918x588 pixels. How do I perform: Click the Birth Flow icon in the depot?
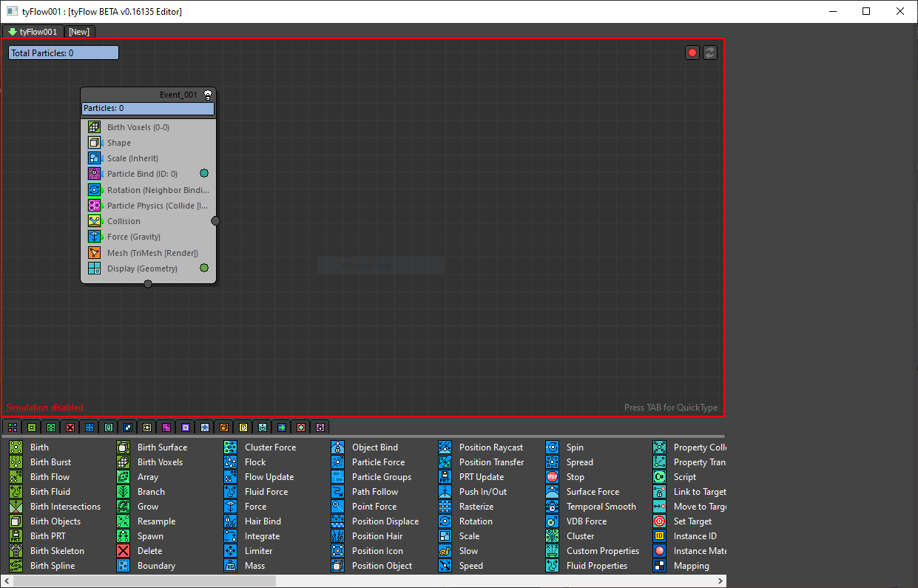pyautogui.click(x=16, y=477)
